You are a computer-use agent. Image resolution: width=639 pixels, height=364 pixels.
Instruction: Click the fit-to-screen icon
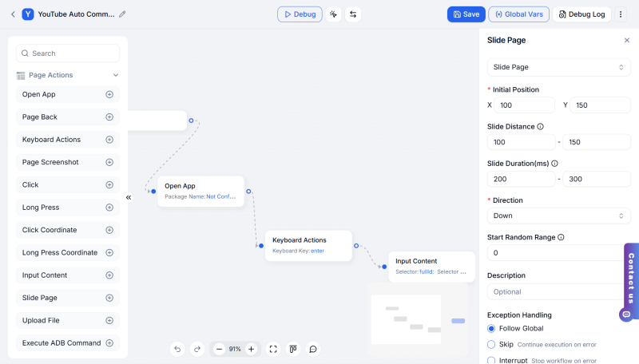(273, 349)
